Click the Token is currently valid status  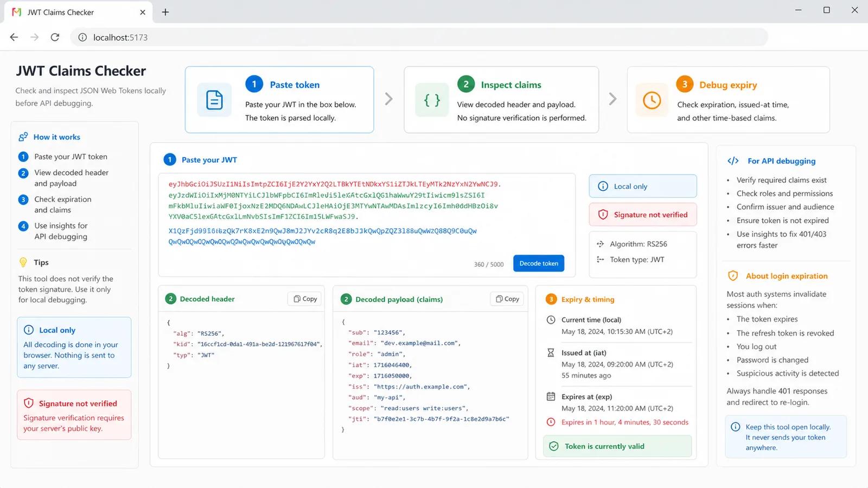[x=617, y=446]
